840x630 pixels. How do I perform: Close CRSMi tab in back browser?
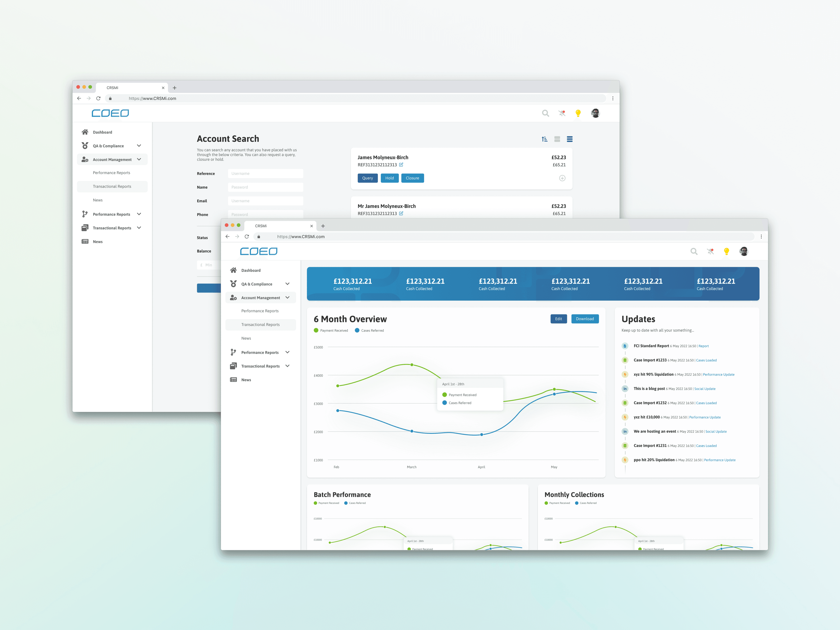163,88
